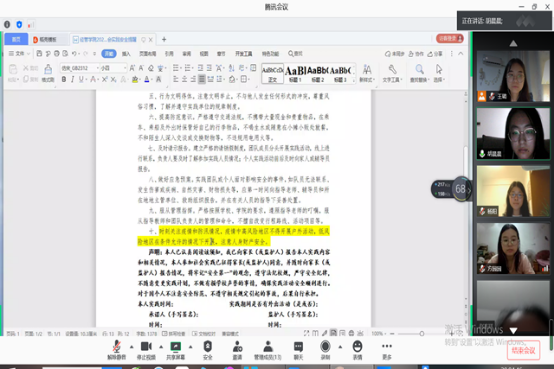Stop video with the camera icon
Image resolution: width=554 pixels, height=369 pixels.
pyautogui.click(x=146, y=350)
